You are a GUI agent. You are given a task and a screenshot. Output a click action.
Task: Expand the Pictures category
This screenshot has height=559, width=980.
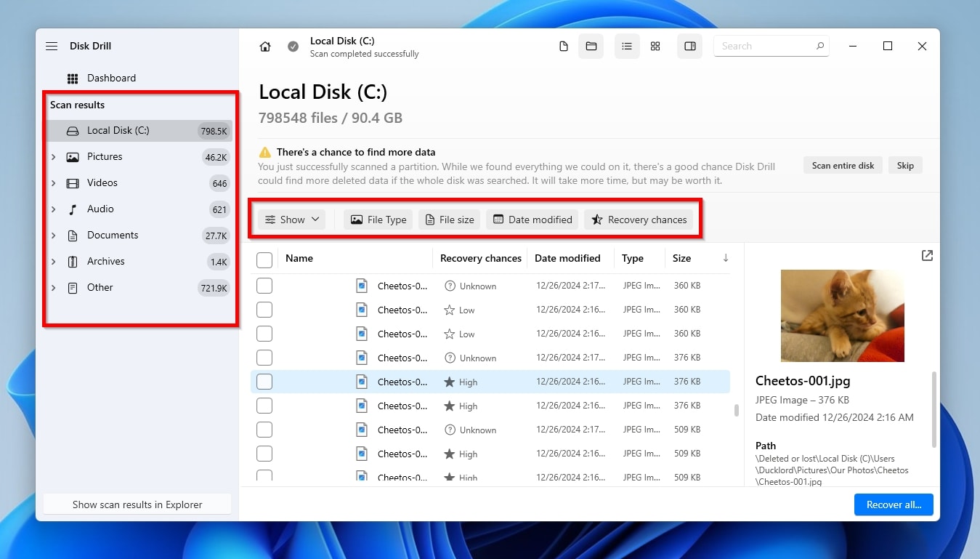[54, 157]
